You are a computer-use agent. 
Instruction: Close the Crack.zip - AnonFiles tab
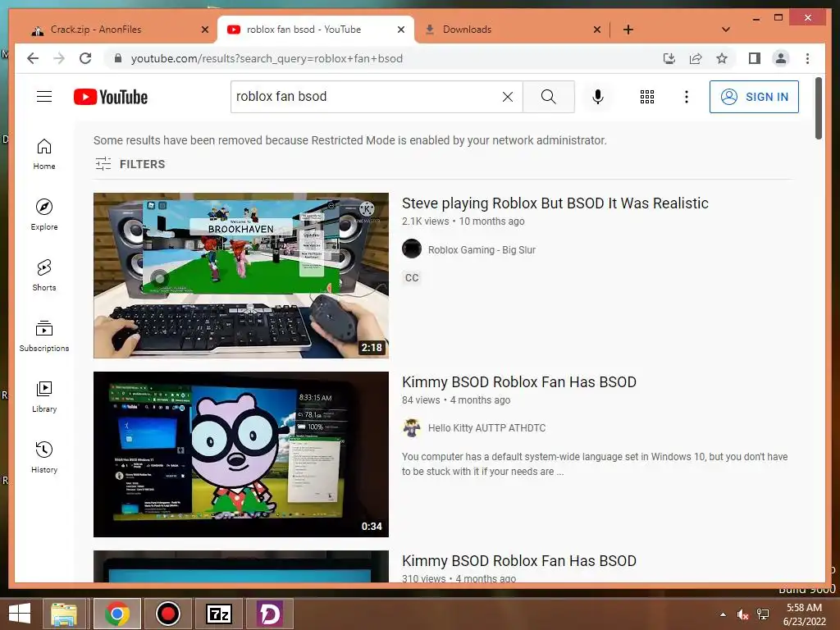(x=204, y=30)
